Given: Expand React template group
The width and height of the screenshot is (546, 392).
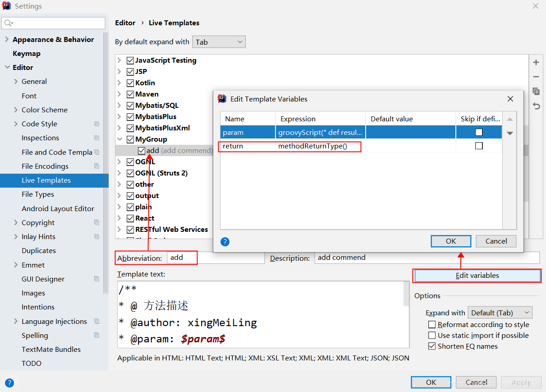Looking at the screenshot, I should tap(119, 218).
